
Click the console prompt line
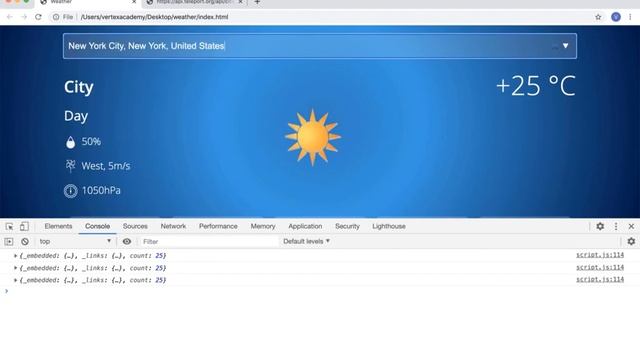(x=320, y=291)
